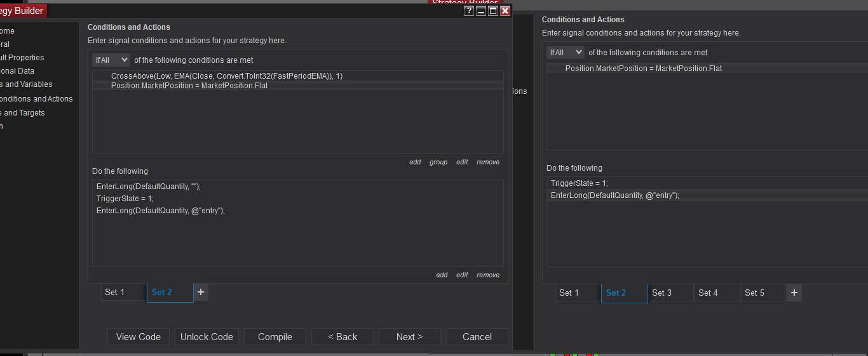This screenshot has height=356, width=868.
Task: Open Set 4 tab in right window
Action: (717, 293)
